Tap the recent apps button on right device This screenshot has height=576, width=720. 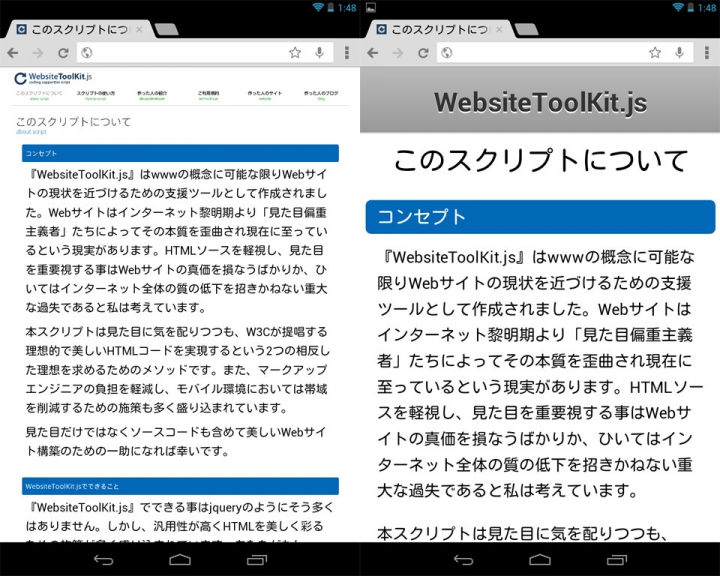(616, 559)
